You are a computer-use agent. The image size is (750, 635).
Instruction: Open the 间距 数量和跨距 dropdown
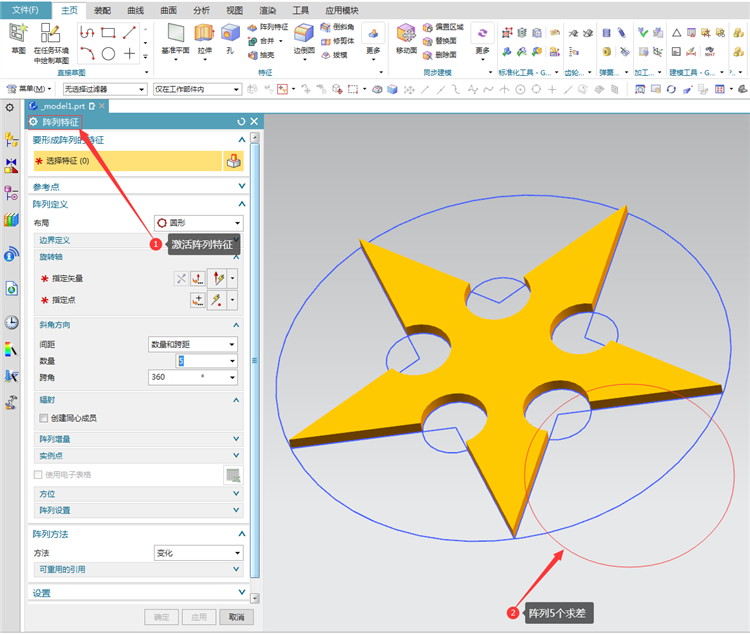coord(193,344)
